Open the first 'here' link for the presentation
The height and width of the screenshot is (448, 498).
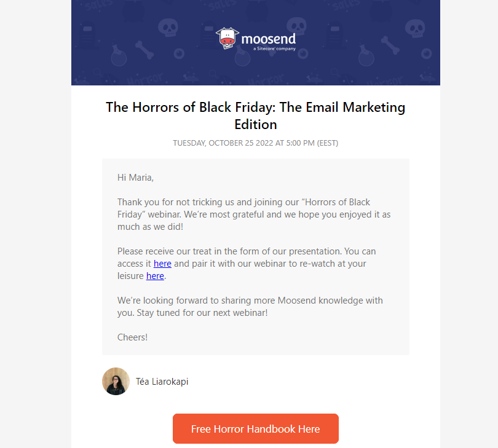click(162, 264)
